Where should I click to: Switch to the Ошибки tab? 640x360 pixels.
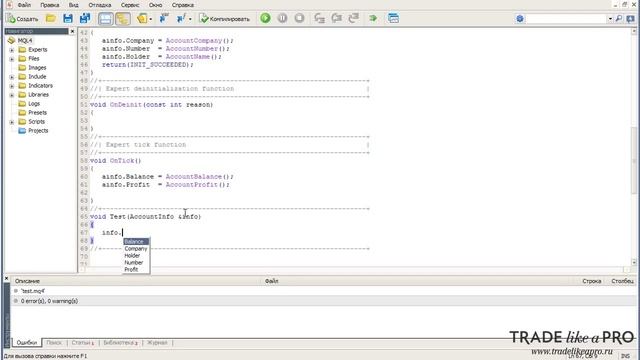[27, 342]
